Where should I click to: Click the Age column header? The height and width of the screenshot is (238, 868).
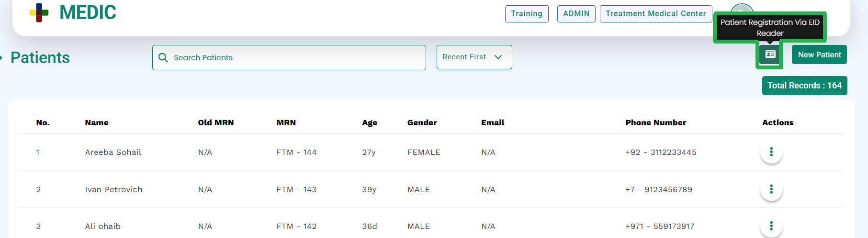(x=370, y=123)
